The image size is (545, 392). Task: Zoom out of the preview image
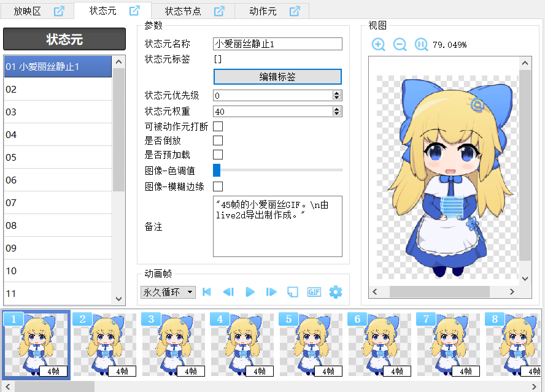click(x=400, y=45)
